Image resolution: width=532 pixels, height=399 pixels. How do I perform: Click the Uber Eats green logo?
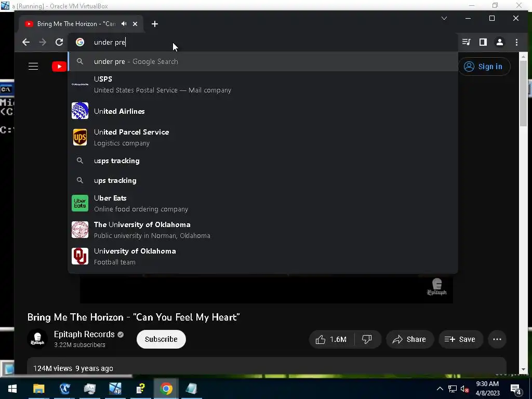pyautogui.click(x=80, y=203)
